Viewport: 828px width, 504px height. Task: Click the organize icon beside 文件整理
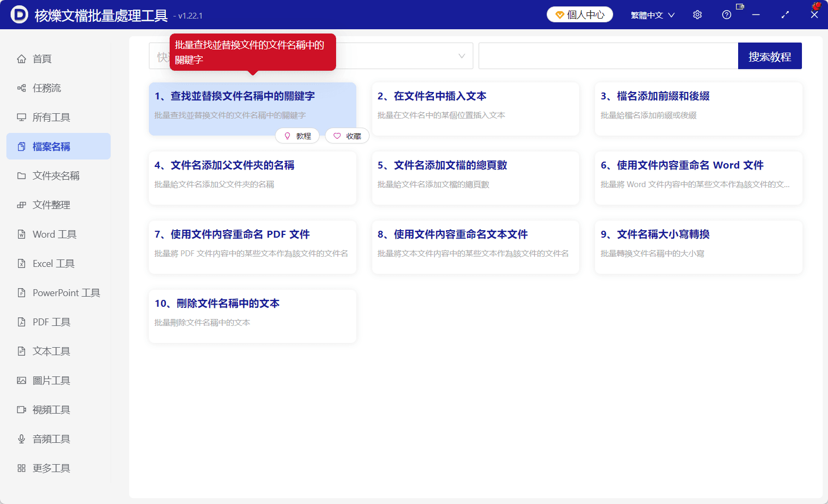click(21, 205)
